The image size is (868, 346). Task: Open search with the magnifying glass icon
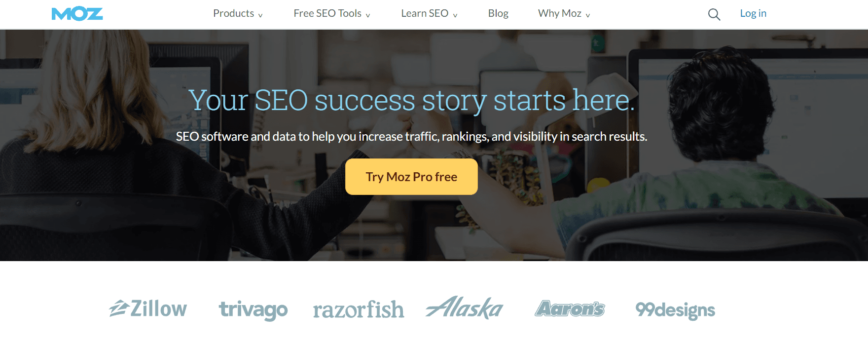tap(714, 14)
